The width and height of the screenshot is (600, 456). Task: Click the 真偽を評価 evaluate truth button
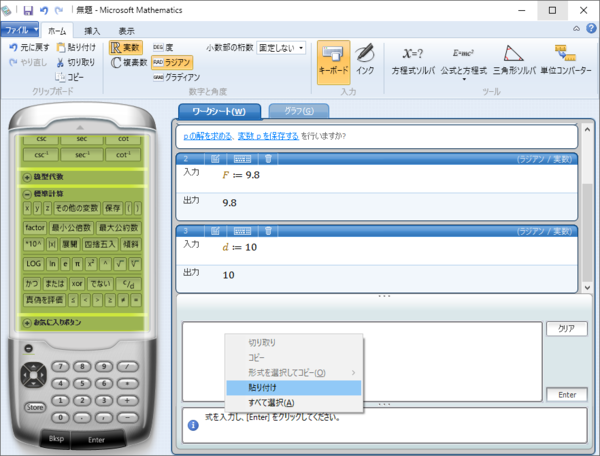pos(44,300)
